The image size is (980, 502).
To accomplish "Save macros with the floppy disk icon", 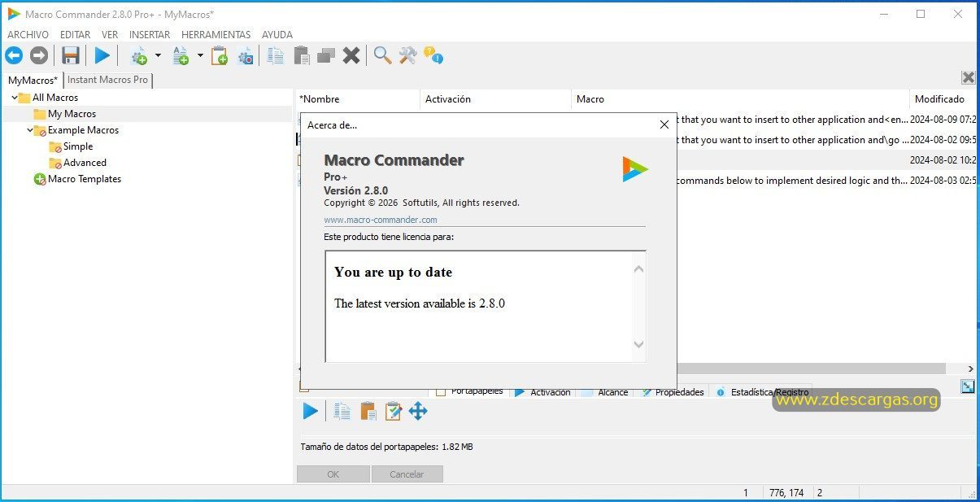I will (x=71, y=55).
